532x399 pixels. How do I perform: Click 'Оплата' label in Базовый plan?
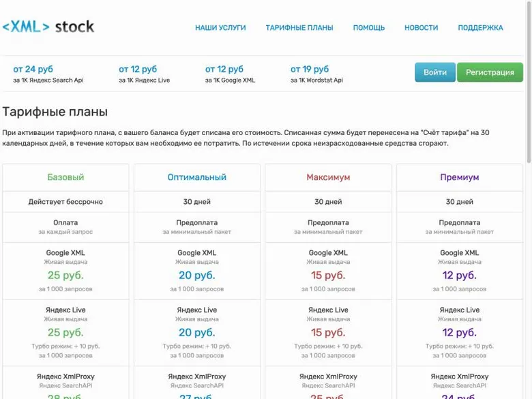click(x=65, y=222)
